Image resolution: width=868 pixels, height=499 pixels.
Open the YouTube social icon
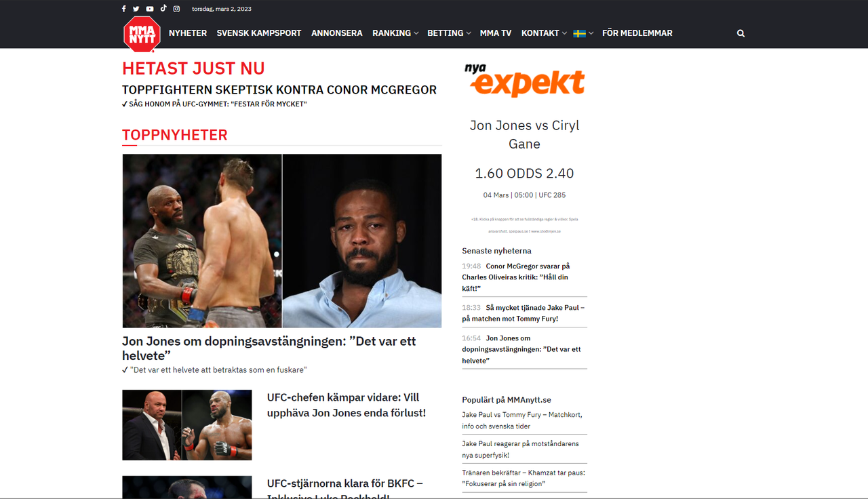tap(150, 9)
